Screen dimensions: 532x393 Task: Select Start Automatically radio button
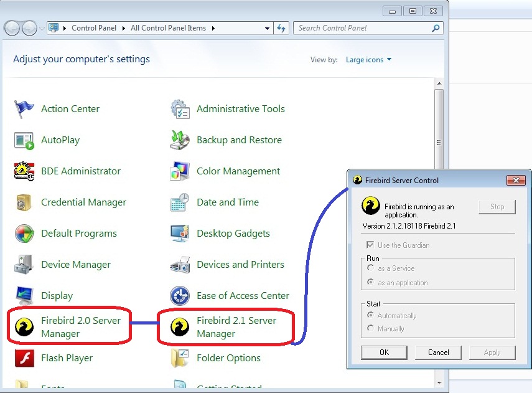coord(370,315)
